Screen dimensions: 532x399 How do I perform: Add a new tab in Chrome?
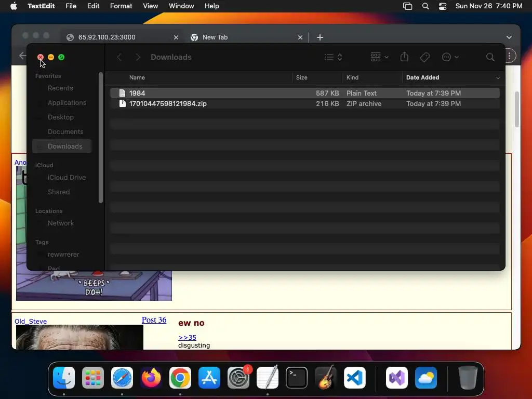320,37
